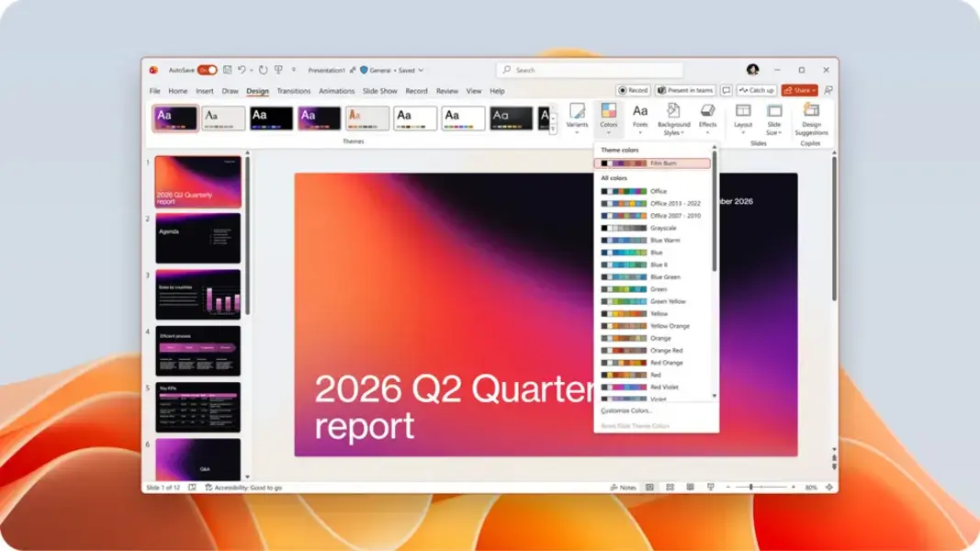980x551 pixels.
Task: Select slide 2 Agenda thumbnail
Action: (197, 238)
